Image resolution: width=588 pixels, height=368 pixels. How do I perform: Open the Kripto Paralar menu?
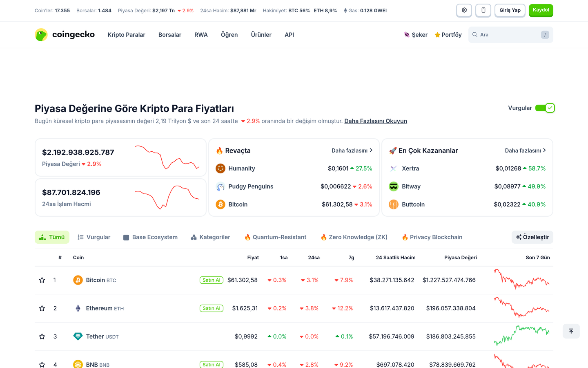tap(126, 35)
